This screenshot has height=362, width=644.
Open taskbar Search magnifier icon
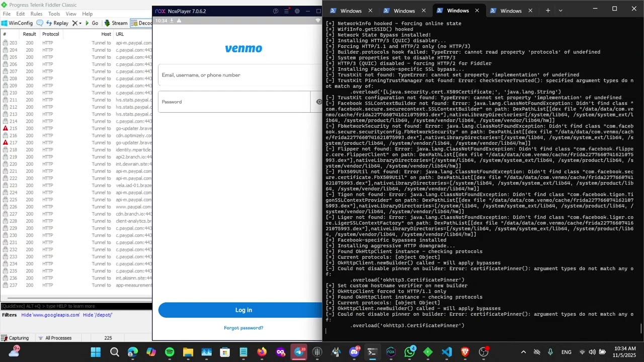114,352
